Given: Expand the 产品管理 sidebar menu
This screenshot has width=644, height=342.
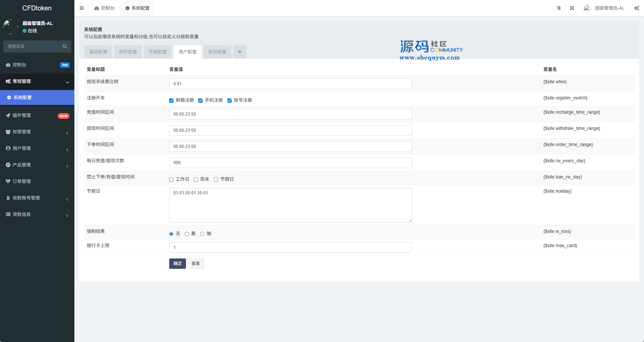Looking at the screenshot, I should [x=22, y=165].
